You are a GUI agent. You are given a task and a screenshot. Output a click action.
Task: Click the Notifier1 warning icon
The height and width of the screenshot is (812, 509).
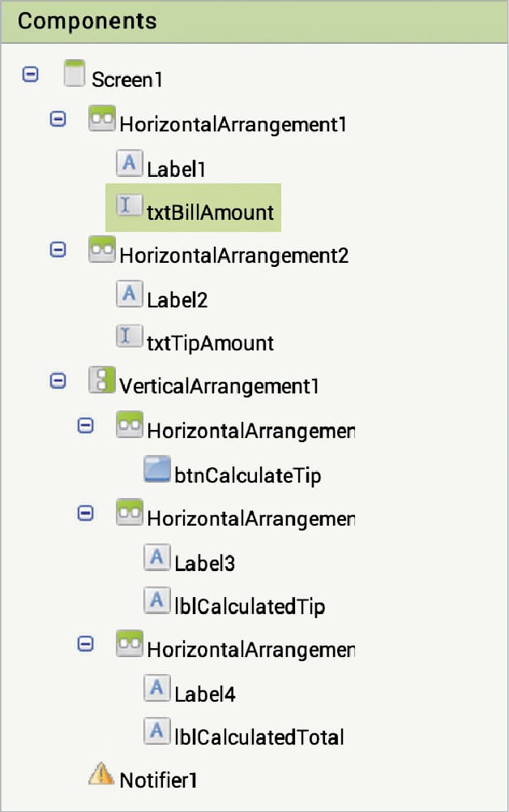pyautogui.click(x=101, y=776)
